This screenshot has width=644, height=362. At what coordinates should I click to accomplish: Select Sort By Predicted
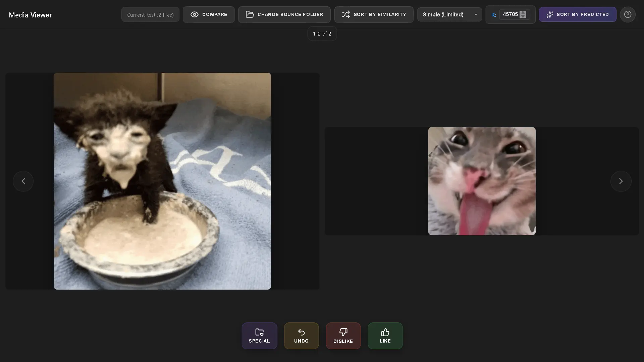(x=577, y=14)
